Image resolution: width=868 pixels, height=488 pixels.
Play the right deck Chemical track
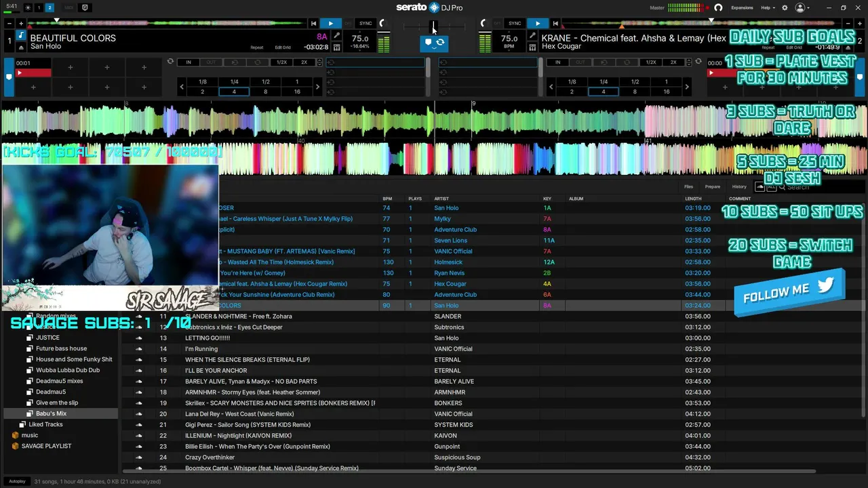(537, 24)
